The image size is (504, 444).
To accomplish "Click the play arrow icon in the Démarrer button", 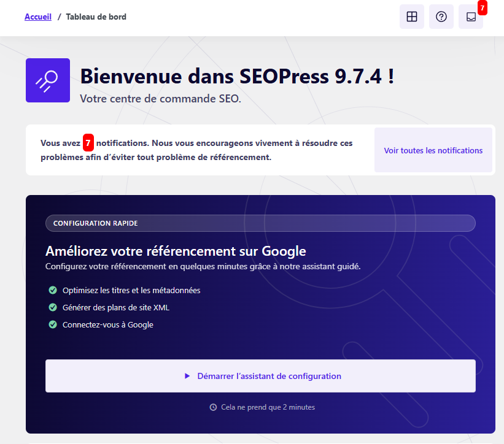I will coord(187,376).
